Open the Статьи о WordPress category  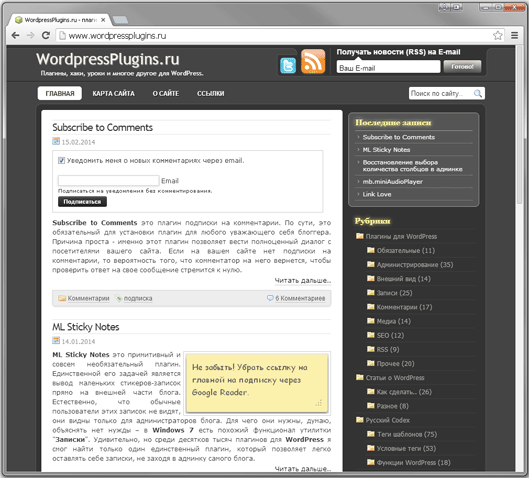(395, 378)
